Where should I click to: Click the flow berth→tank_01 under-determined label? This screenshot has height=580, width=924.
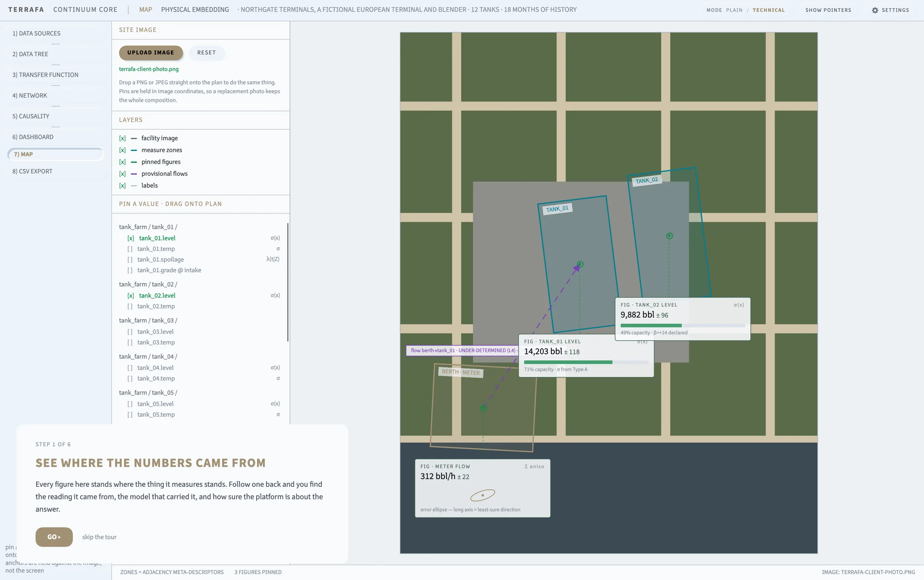click(x=462, y=350)
